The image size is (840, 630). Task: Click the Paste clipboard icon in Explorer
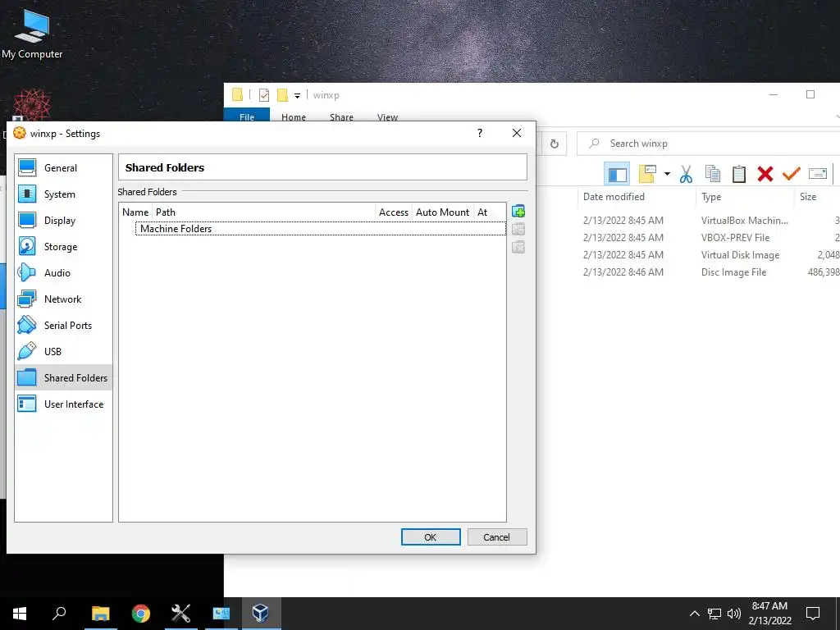(x=739, y=174)
